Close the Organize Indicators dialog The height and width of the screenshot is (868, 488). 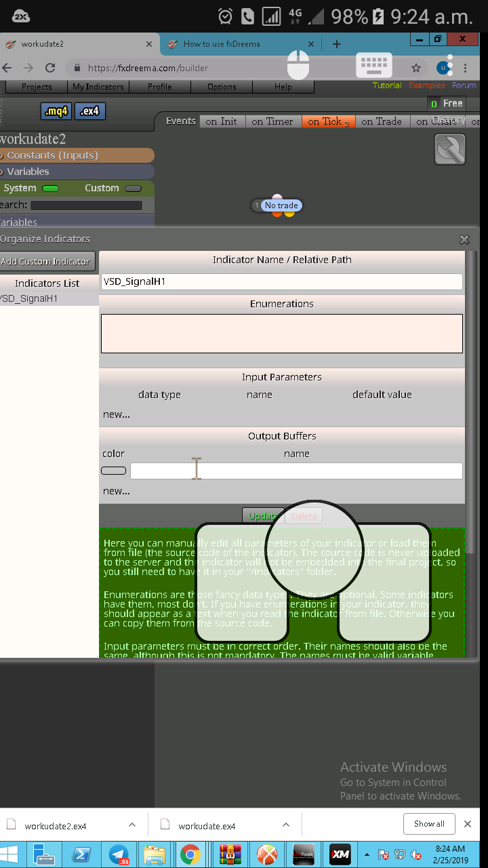point(464,239)
